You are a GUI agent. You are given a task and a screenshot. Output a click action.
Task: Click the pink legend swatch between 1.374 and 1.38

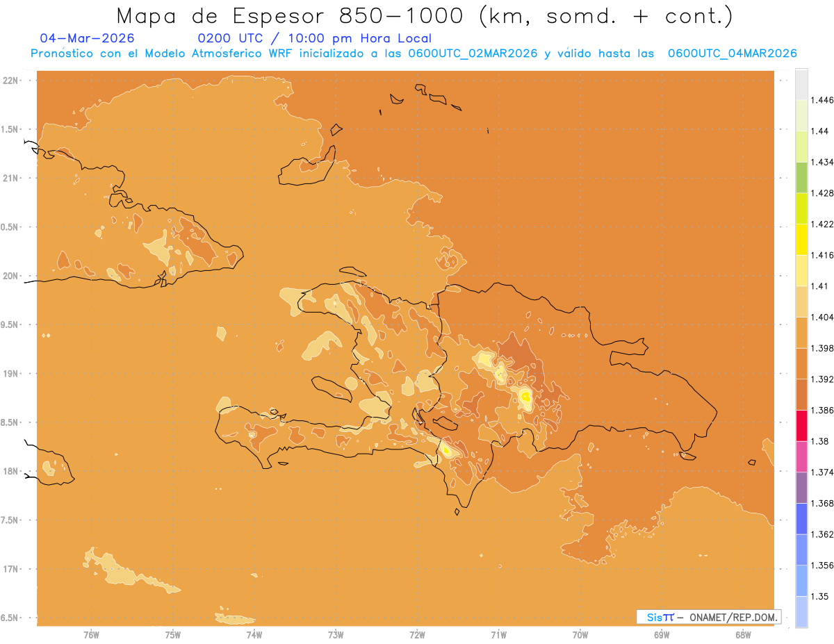[x=801, y=456]
